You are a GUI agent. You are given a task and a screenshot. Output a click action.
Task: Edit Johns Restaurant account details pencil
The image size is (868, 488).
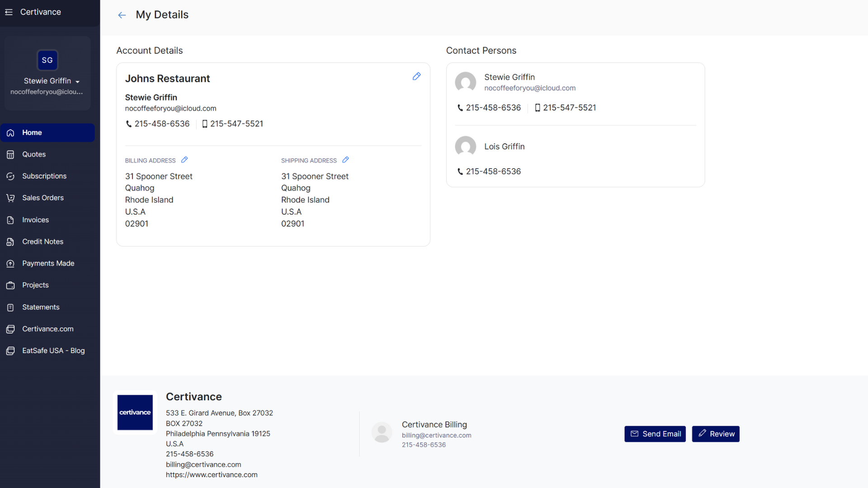416,76
